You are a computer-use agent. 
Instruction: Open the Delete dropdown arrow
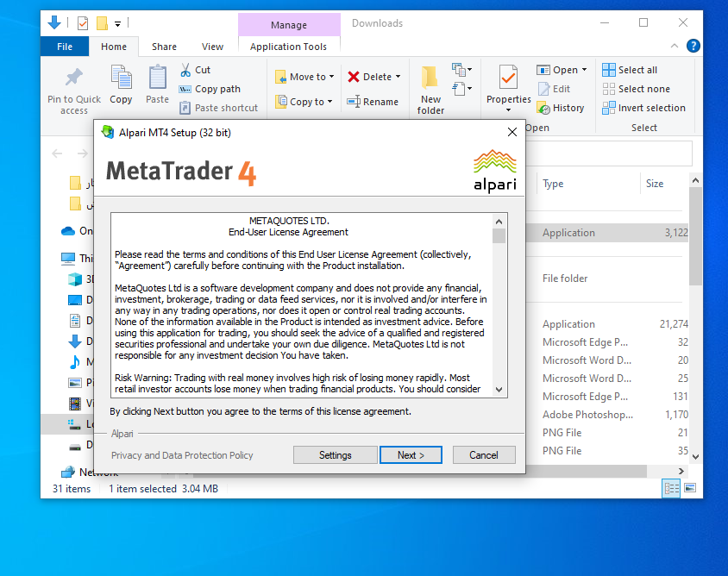pos(398,77)
